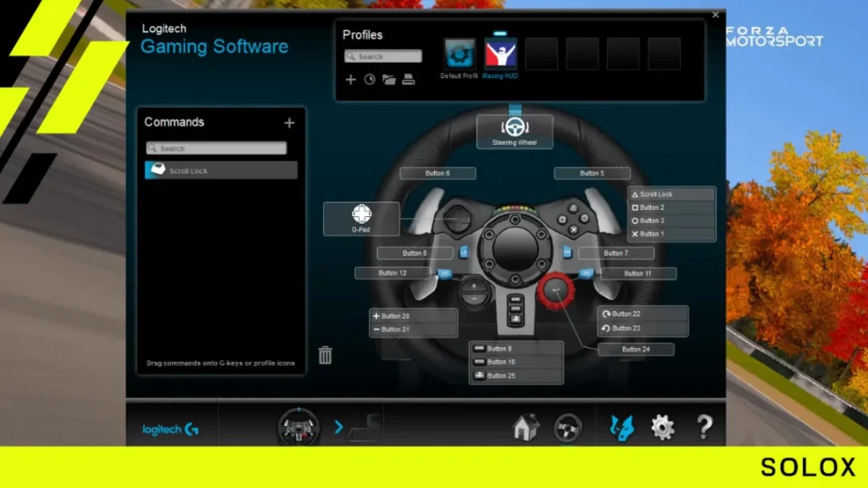Select the Button 12 label
This screenshot has width=868, height=488.
(x=392, y=274)
